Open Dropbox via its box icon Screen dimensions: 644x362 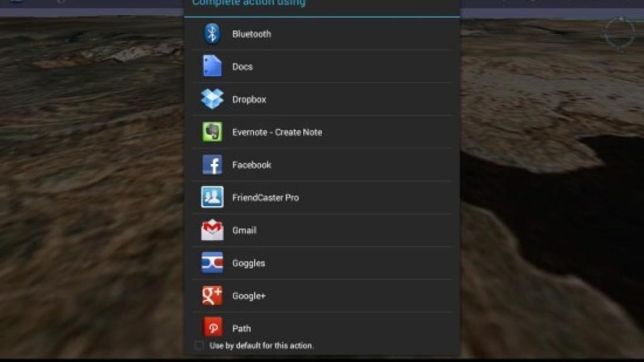click(213, 99)
